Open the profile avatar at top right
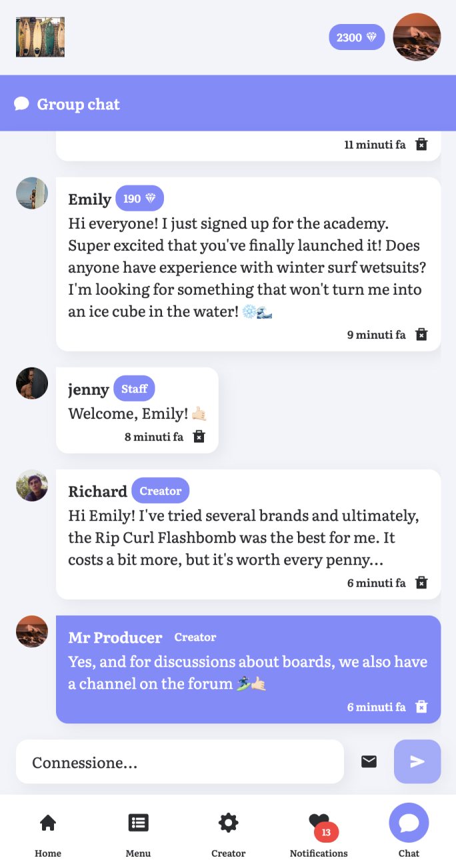Image resolution: width=456 pixels, height=868 pixels. (x=417, y=37)
